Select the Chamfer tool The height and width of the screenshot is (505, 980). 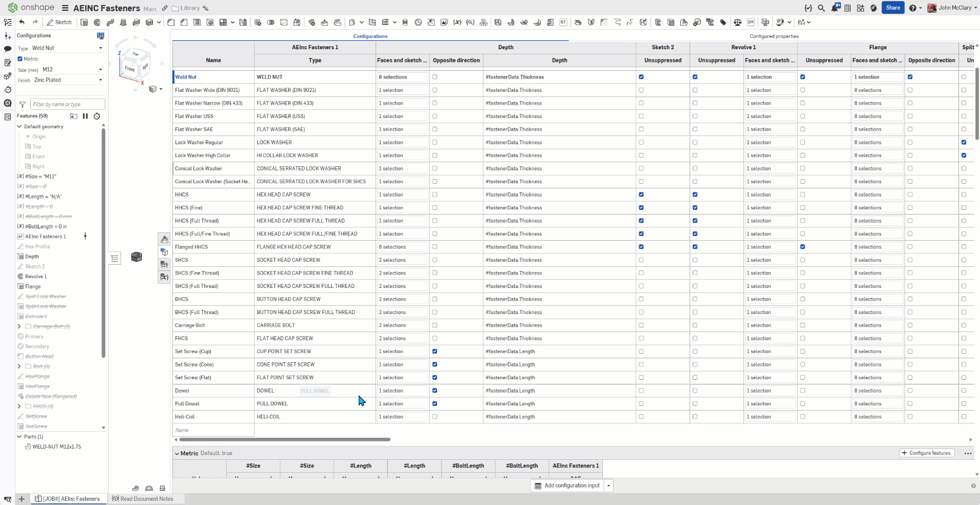(184, 22)
